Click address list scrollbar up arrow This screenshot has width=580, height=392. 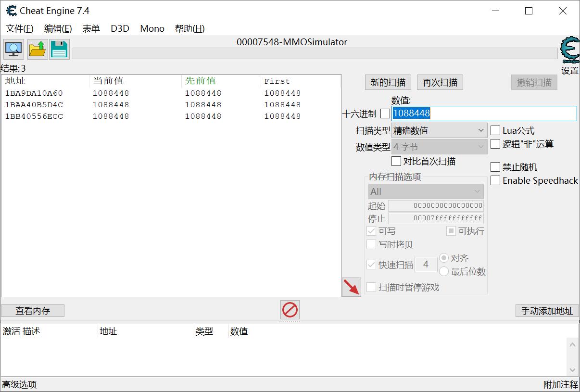572,344
